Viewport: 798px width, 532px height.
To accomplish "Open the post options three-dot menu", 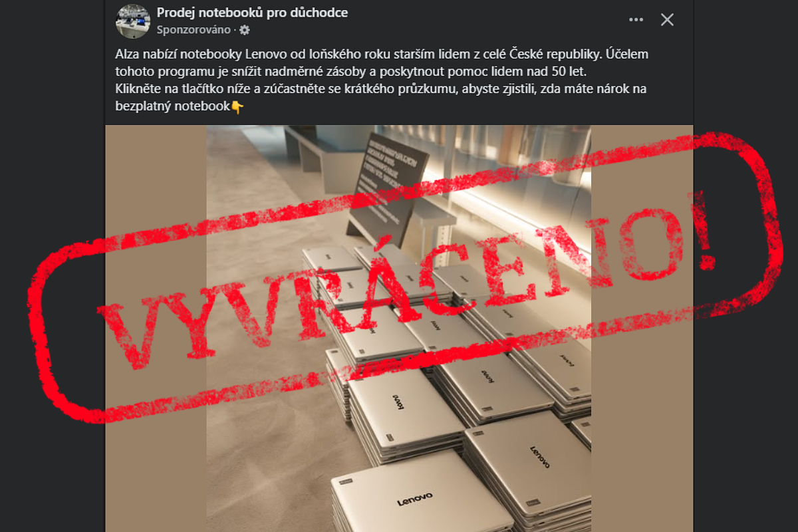I will [x=636, y=20].
